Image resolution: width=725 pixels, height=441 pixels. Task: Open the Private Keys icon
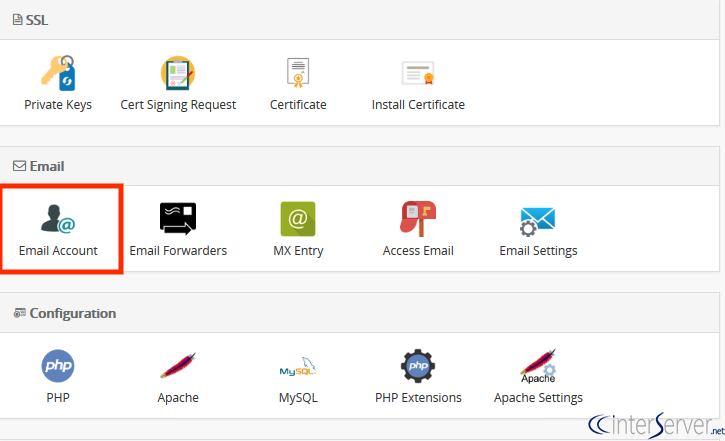[58, 74]
